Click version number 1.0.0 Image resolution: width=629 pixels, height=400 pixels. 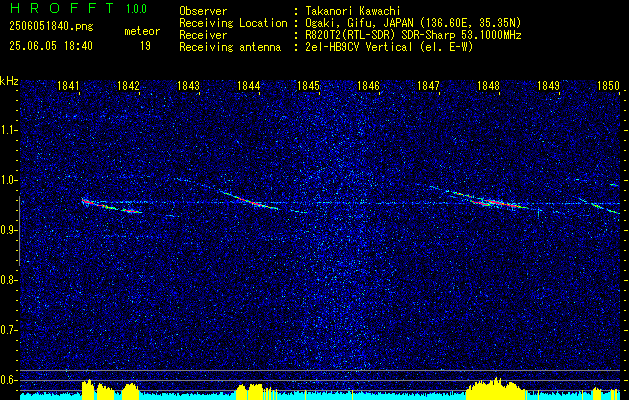136,9
